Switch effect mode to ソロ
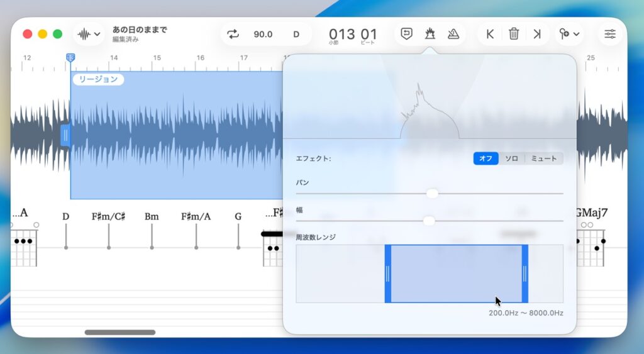This screenshot has height=354, width=644. (x=512, y=158)
